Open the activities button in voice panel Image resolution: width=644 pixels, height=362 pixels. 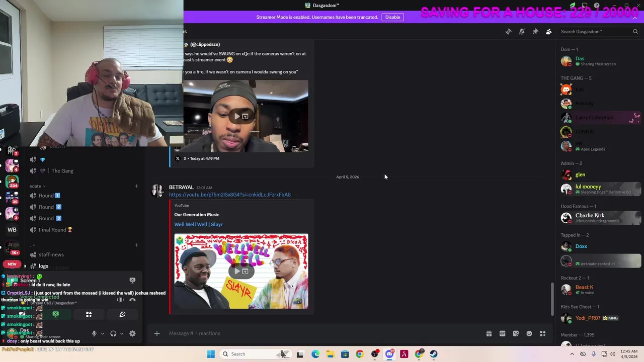89,315
